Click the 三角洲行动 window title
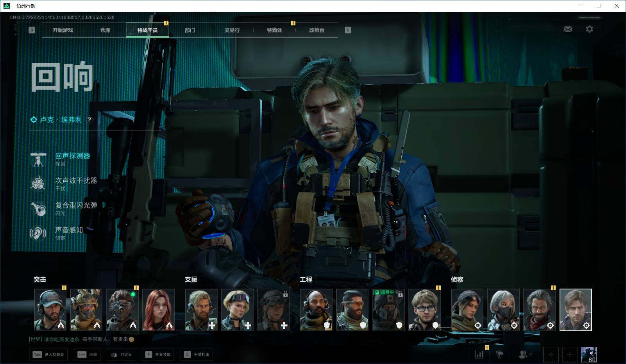Screen dimensions: 626x364 23,6
